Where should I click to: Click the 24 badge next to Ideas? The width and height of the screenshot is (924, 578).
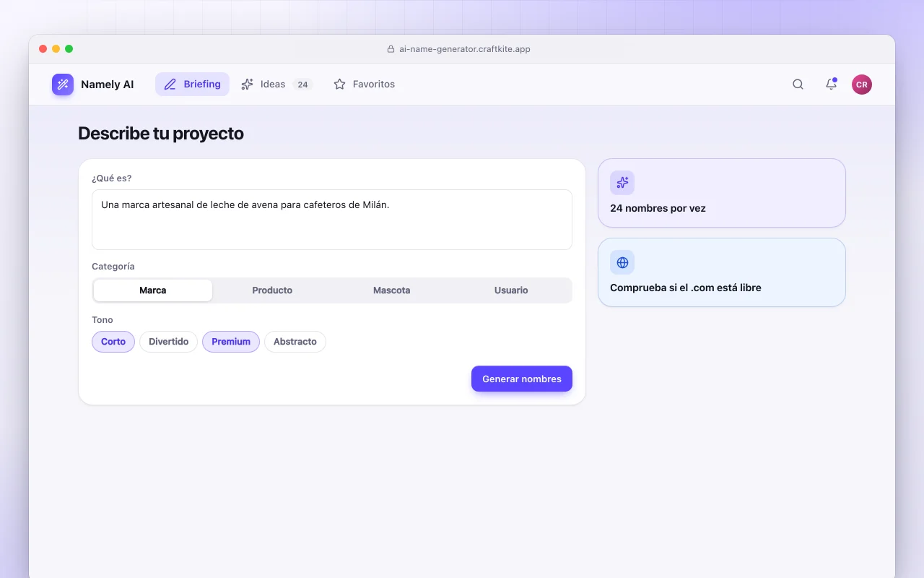[x=302, y=85]
